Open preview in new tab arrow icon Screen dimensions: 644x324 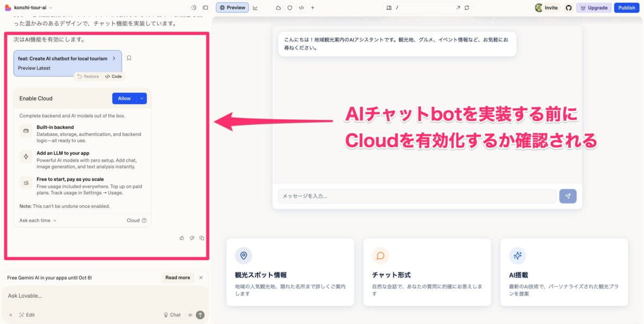[x=458, y=8]
